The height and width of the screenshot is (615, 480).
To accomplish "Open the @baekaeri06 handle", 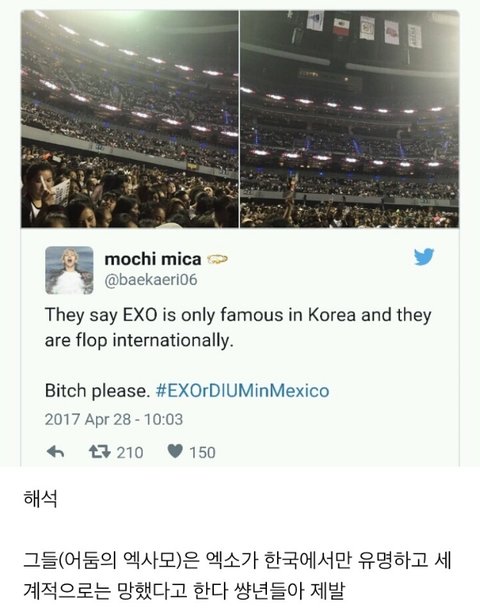I will pyautogui.click(x=151, y=280).
